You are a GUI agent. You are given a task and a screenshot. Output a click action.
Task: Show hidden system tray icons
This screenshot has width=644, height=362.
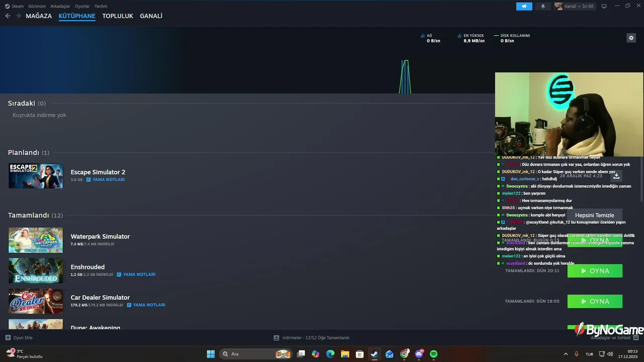(x=566, y=354)
